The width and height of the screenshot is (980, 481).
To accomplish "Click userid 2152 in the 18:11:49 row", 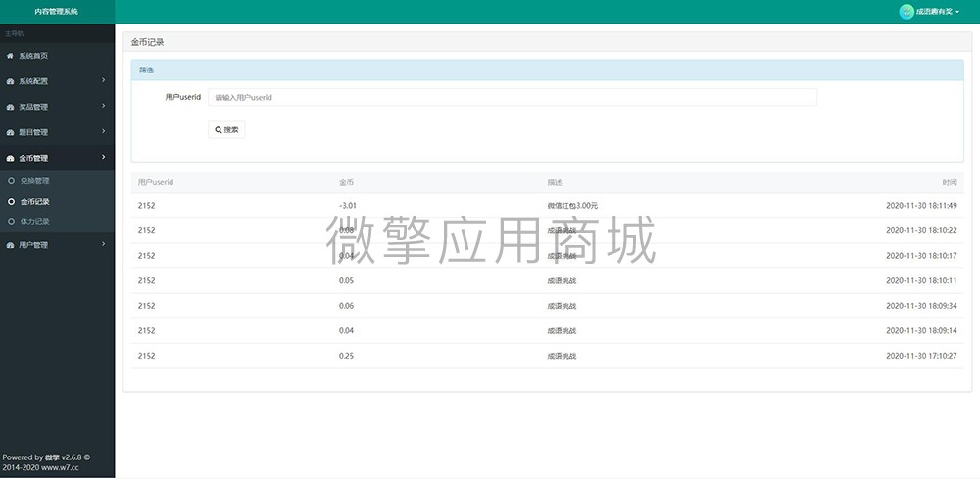I will pos(146,206).
